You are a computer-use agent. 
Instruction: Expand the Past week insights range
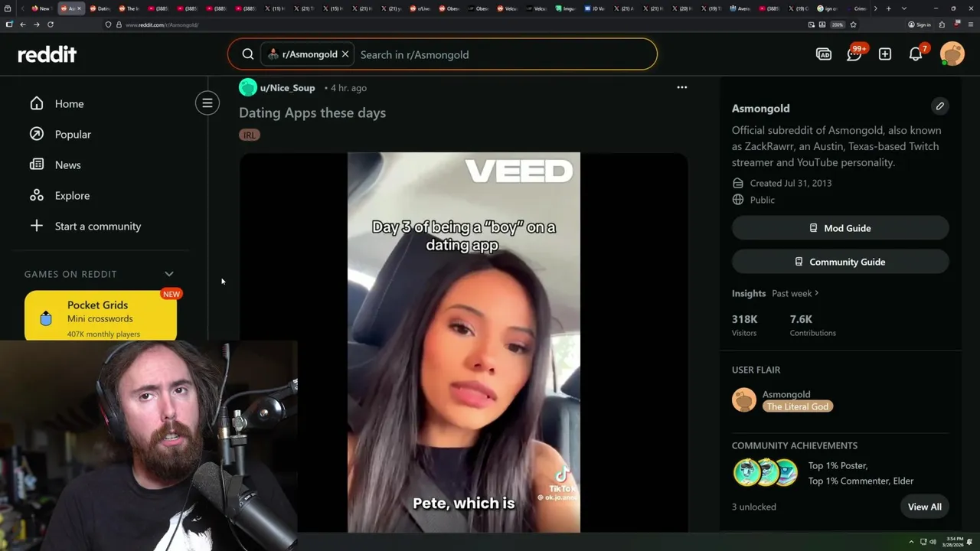(795, 293)
